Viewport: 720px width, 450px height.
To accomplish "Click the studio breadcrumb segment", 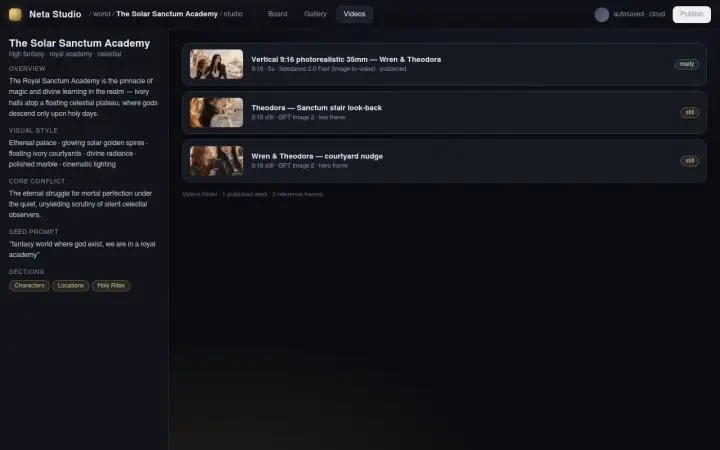I will point(233,14).
